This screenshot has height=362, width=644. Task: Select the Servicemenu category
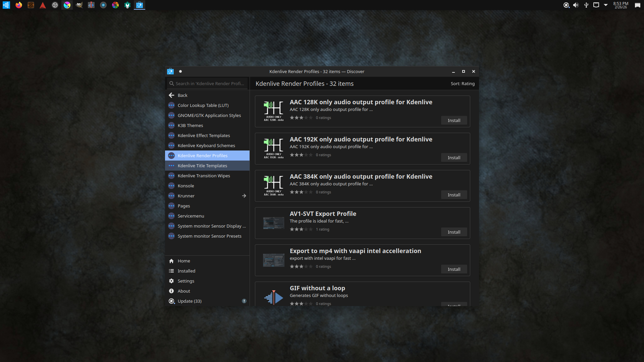tap(207, 216)
